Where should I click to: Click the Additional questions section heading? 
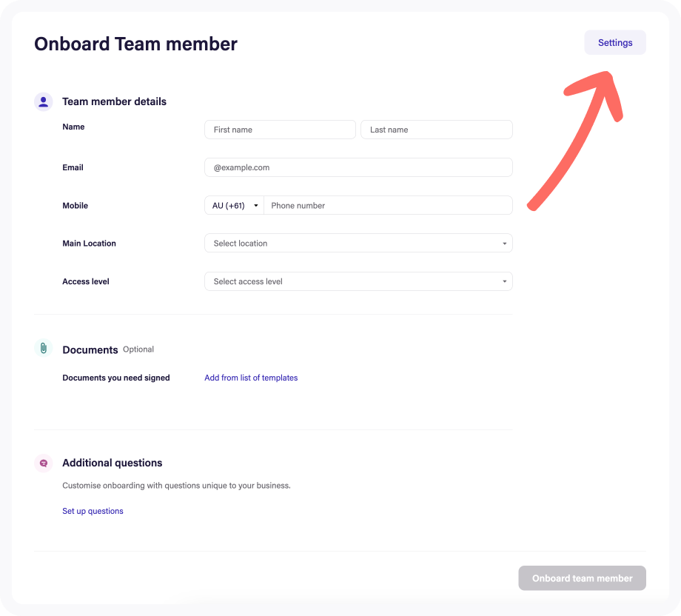coord(112,463)
